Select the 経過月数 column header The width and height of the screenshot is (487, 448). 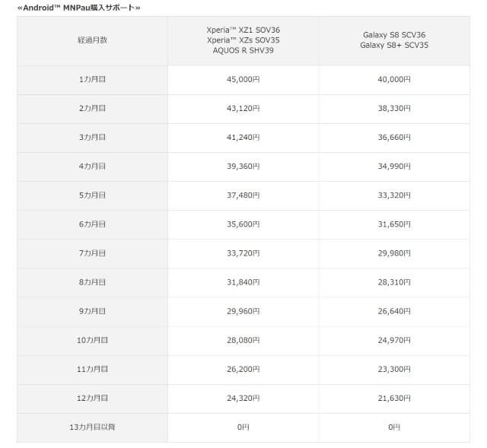[x=93, y=40]
